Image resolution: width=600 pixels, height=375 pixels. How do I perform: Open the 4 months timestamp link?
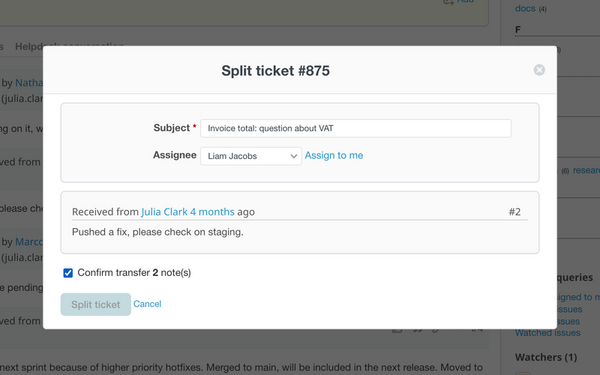[212, 212]
